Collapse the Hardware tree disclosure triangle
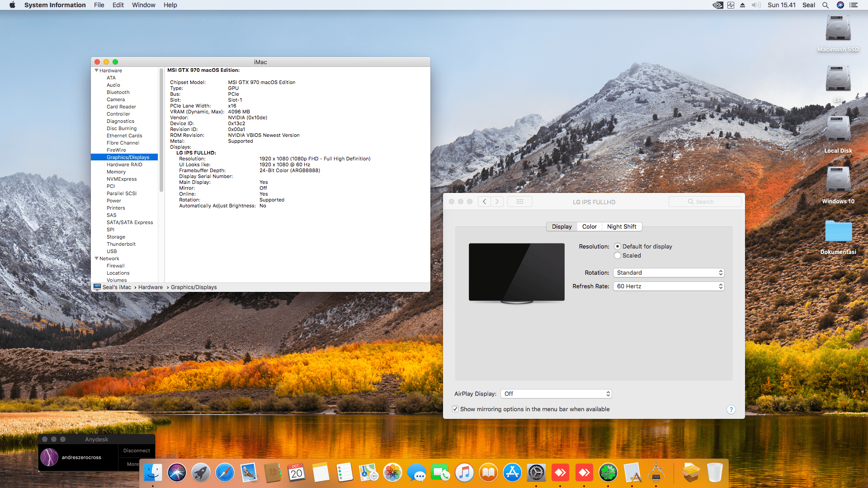The width and height of the screenshot is (868, 488). (x=96, y=70)
